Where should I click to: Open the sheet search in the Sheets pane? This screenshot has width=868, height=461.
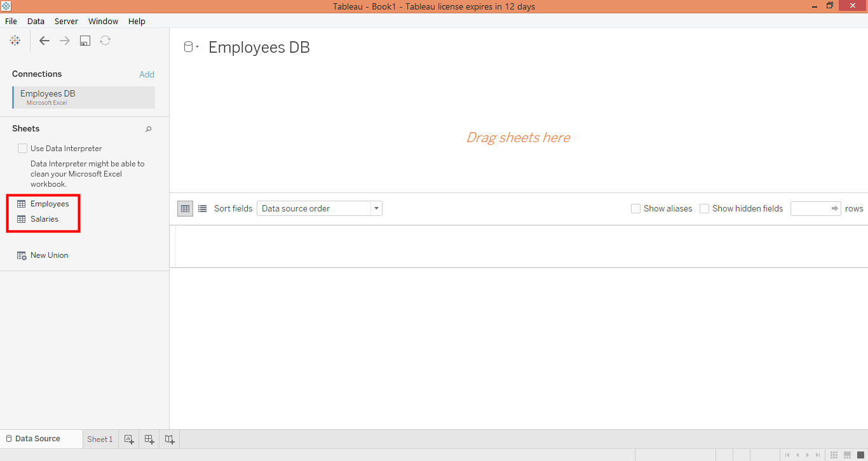coord(148,129)
